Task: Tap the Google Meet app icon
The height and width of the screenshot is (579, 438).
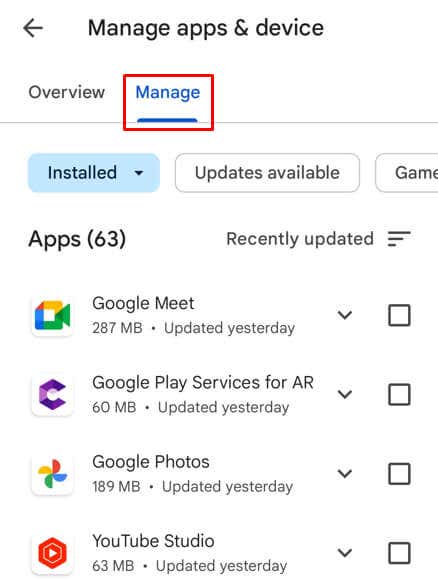Action: (x=52, y=316)
